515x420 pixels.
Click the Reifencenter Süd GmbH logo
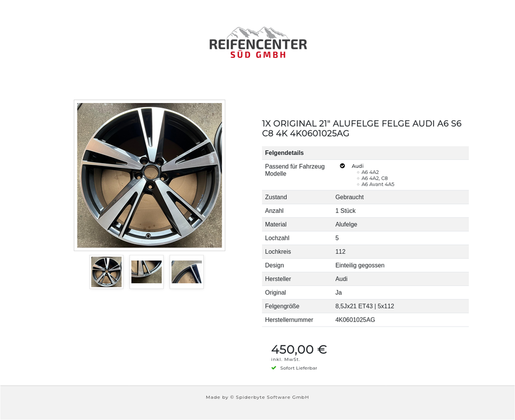click(258, 43)
